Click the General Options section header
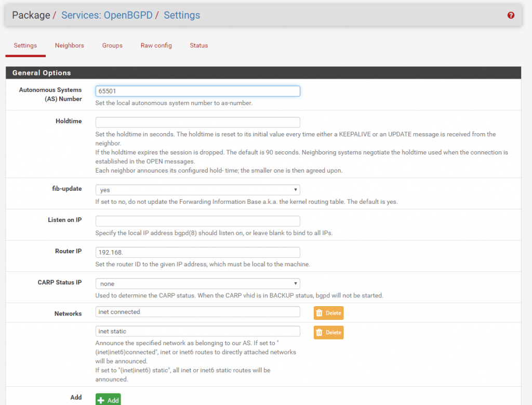This screenshot has height=405, width=532. click(x=263, y=73)
